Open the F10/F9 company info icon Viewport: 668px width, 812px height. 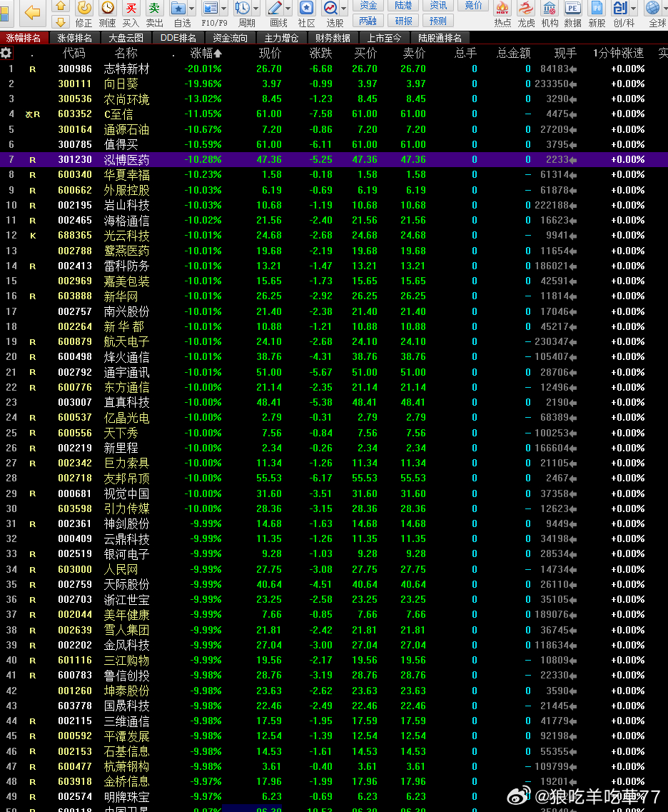tap(211, 14)
